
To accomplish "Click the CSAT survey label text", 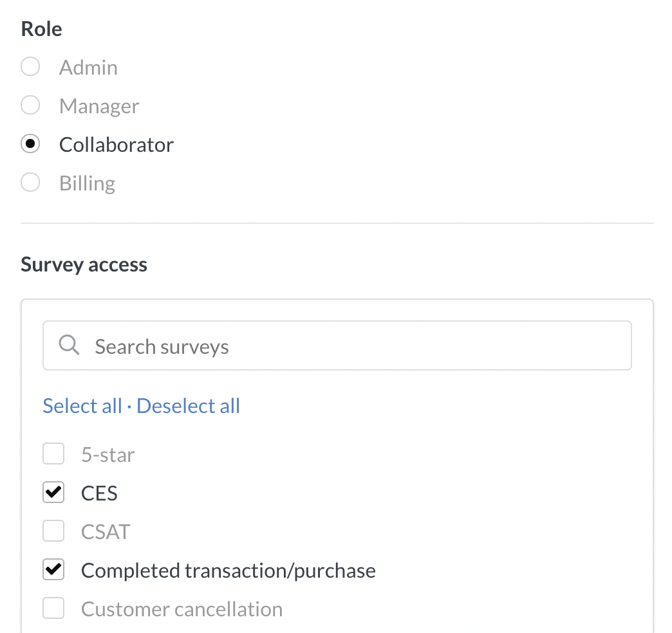I will [x=106, y=533].
